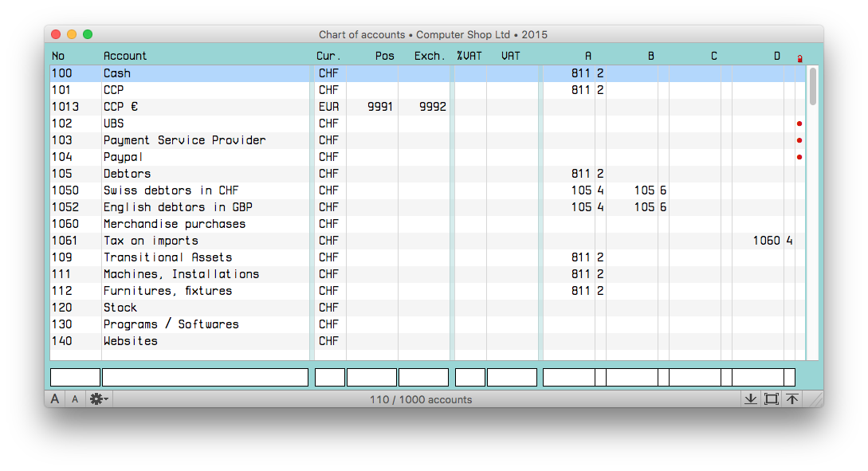The image size is (868, 471).
Task: Click the VAT column header
Action: coord(511,56)
